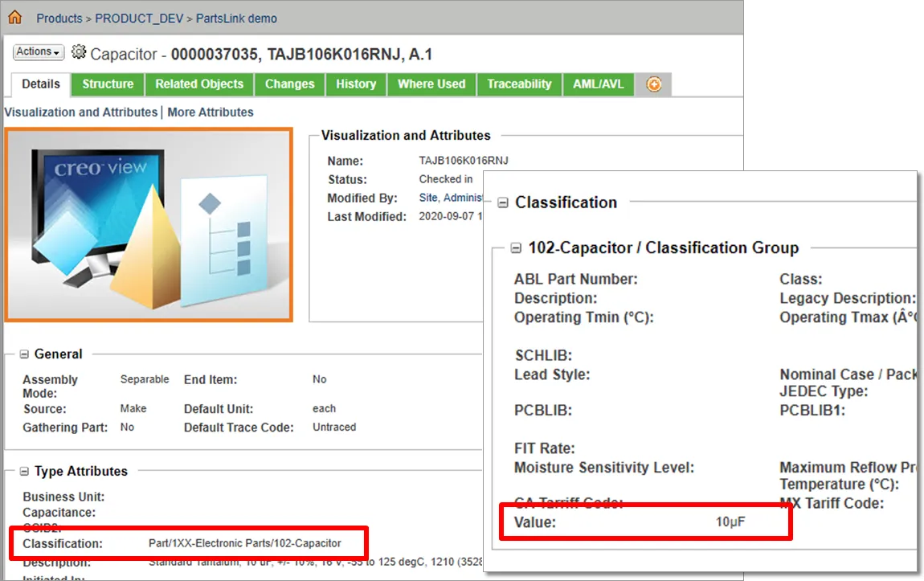This screenshot has height=581, width=924.
Task: Switch to the Traceability tab
Action: tap(519, 84)
